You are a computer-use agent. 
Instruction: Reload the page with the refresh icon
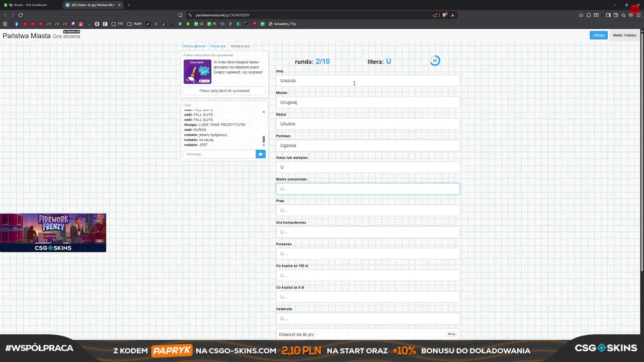tap(21, 15)
